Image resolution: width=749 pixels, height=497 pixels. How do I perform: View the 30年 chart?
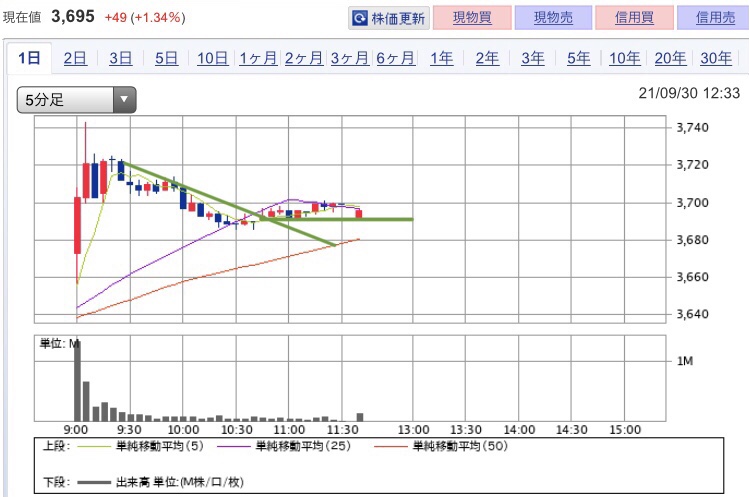click(716, 58)
